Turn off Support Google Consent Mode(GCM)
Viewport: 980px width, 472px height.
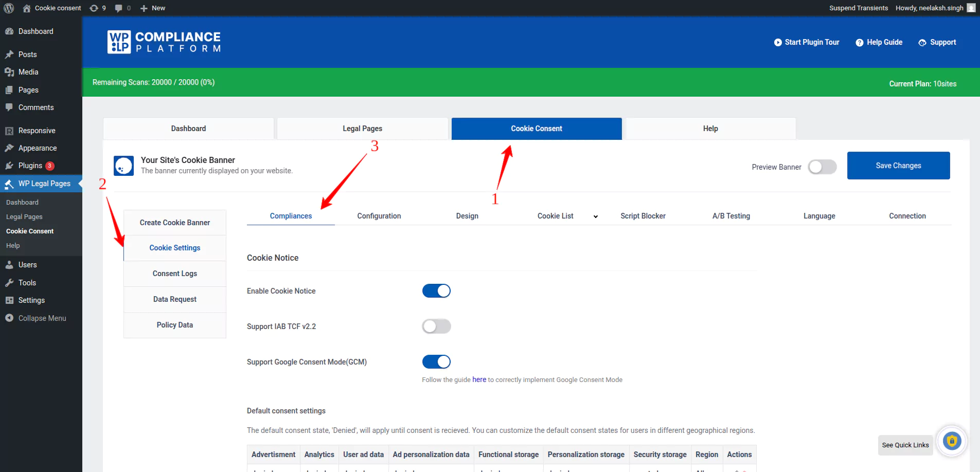pyautogui.click(x=436, y=361)
